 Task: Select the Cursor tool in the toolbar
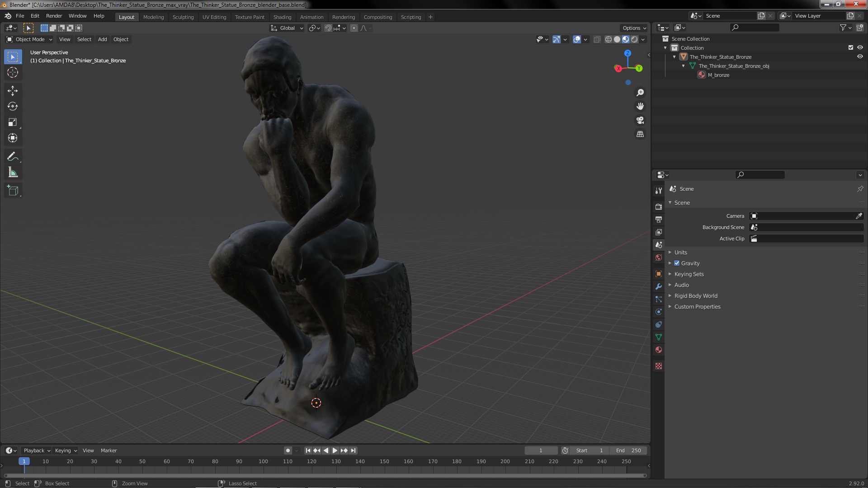pos(13,72)
